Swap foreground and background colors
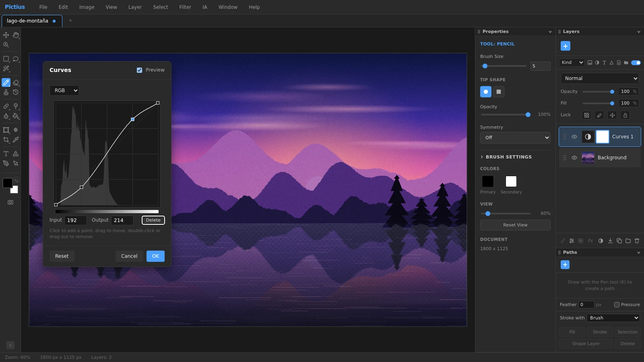This screenshot has height=362, width=644. (17, 180)
